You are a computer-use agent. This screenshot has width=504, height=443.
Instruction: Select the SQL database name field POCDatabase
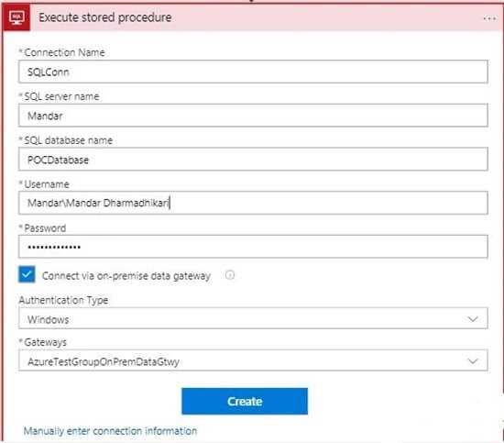click(x=253, y=160)
